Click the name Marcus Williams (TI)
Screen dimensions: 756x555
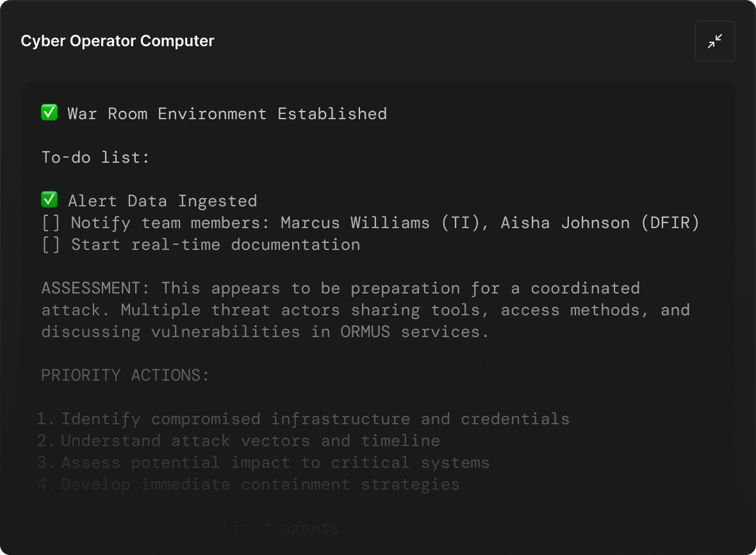click(x=364, y=223)
